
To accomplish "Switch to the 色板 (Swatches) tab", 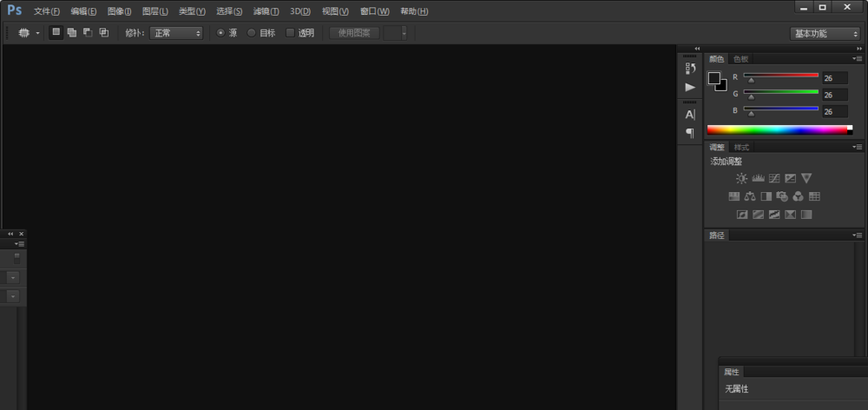I will 740,59.
